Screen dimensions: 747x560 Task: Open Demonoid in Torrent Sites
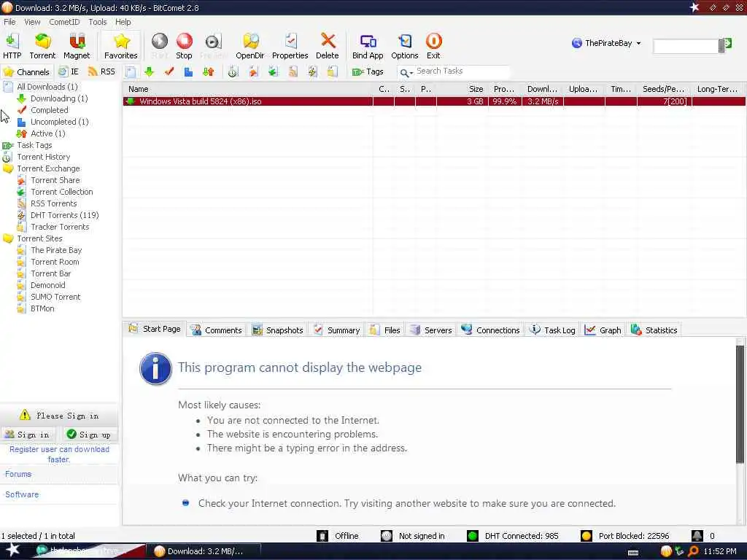click(x=47, y=285)
